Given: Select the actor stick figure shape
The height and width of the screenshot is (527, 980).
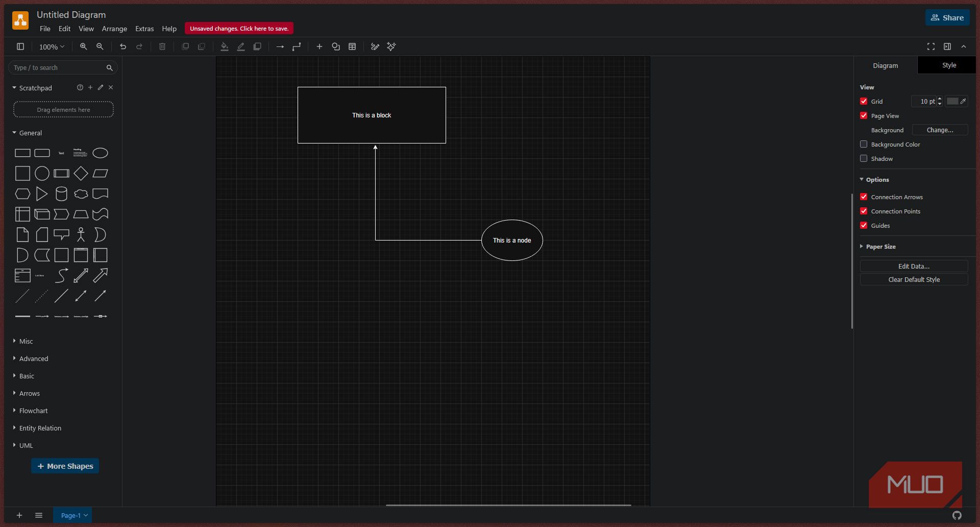Looking at the screenshot, I should click(x=81, y=234).
